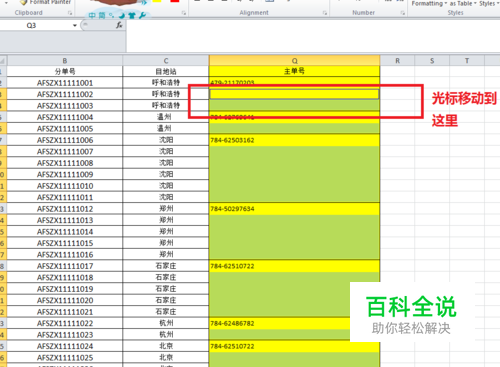The image size is (500, 367).
Task: Click the Select All corner button
Action: 3,61
